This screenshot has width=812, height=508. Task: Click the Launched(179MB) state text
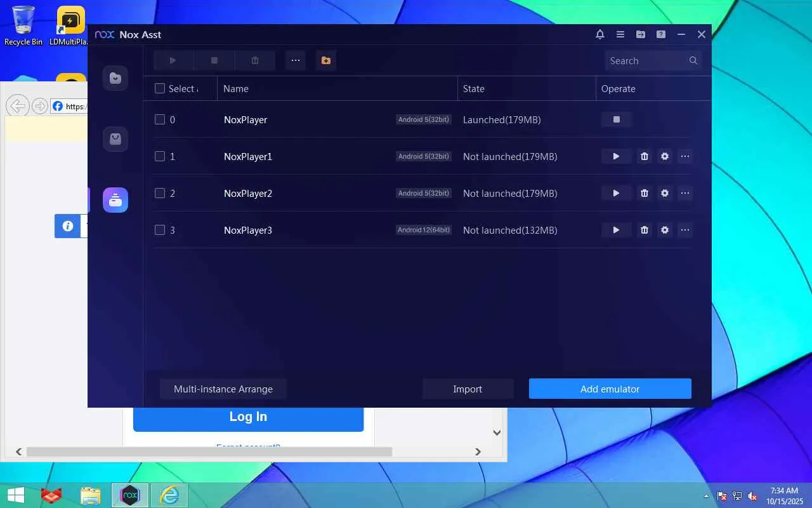tap(502, 119)
